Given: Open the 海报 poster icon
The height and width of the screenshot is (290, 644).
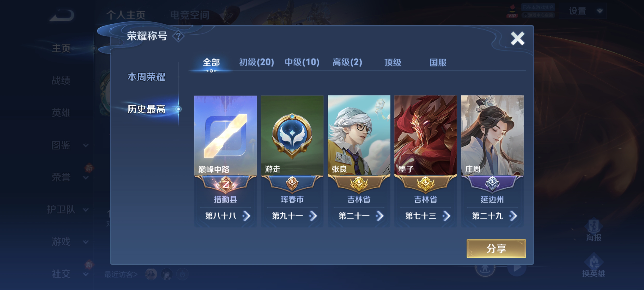Looking at the screenshot, I should (x=593, y=230).
